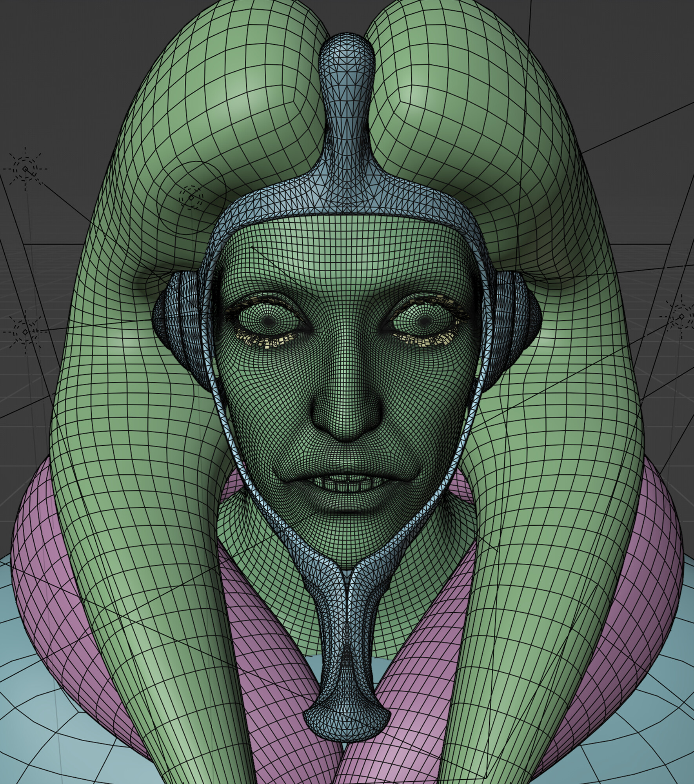
Task: Select the lower left light gizmo on the background
Action: click(x=24, y=332)
